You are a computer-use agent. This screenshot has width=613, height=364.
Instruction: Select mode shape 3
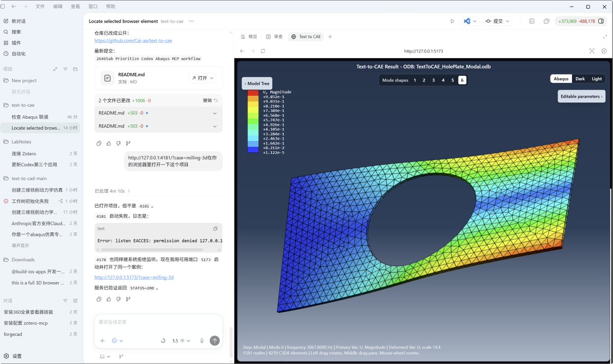[x=434, y=80]
